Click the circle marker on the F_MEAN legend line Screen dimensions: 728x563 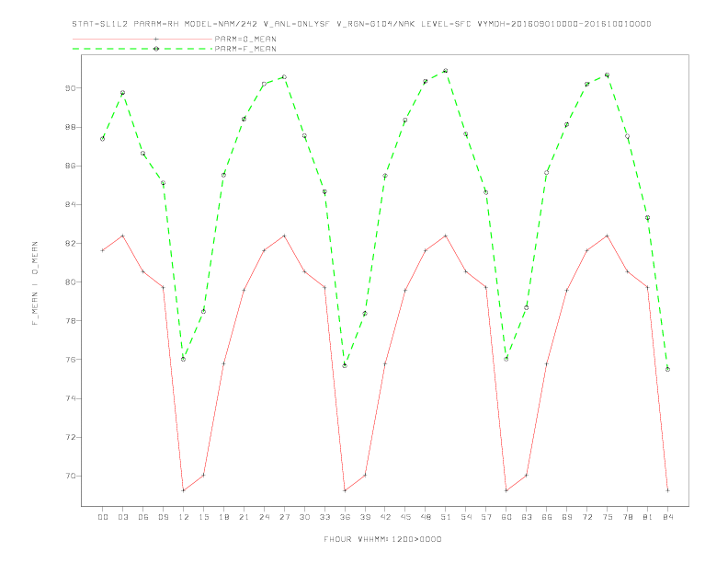click(156, 49)
